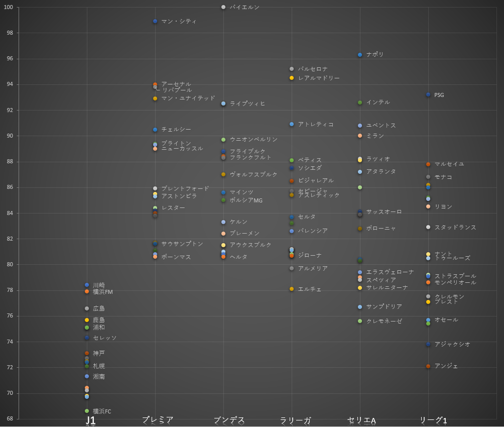This screenshot has height=427, width=504.
Task: Click the ニューカッスル label
Action: (x=182, y=149)
